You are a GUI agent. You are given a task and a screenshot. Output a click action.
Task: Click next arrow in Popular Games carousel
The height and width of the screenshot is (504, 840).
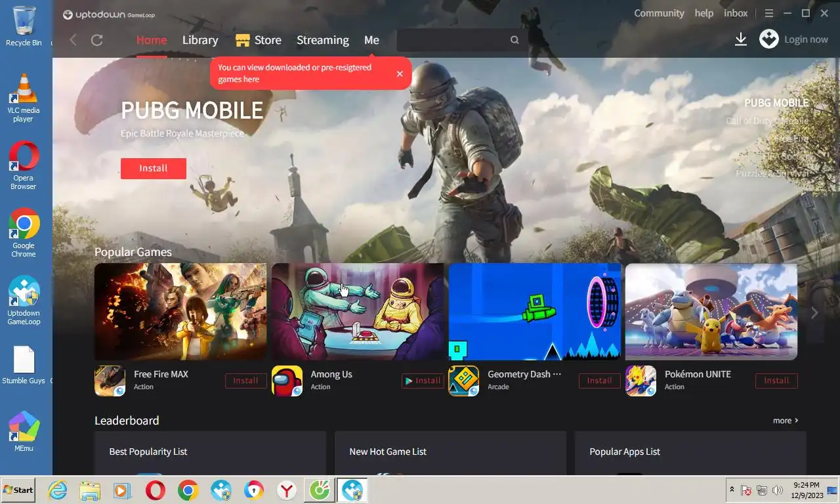814,313
